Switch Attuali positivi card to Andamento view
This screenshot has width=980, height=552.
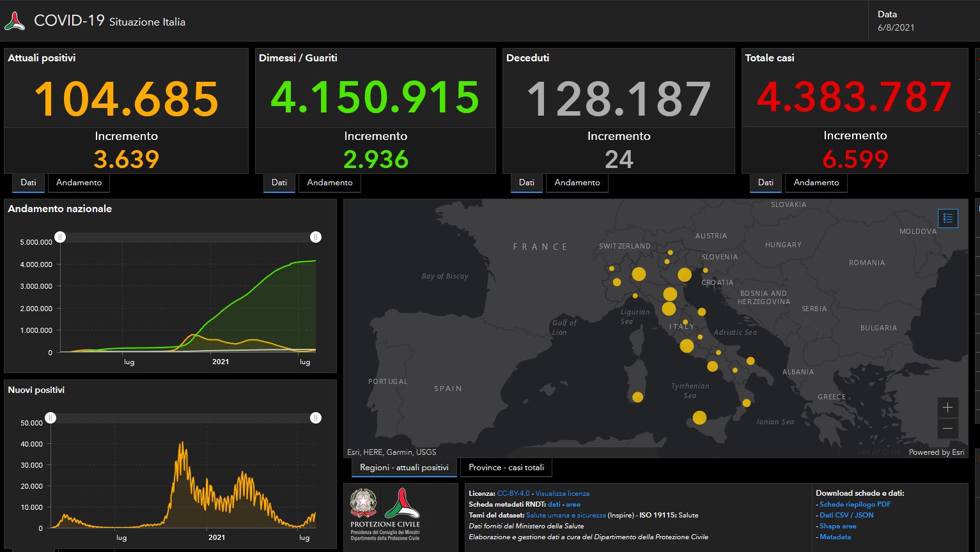click(79, 183)
